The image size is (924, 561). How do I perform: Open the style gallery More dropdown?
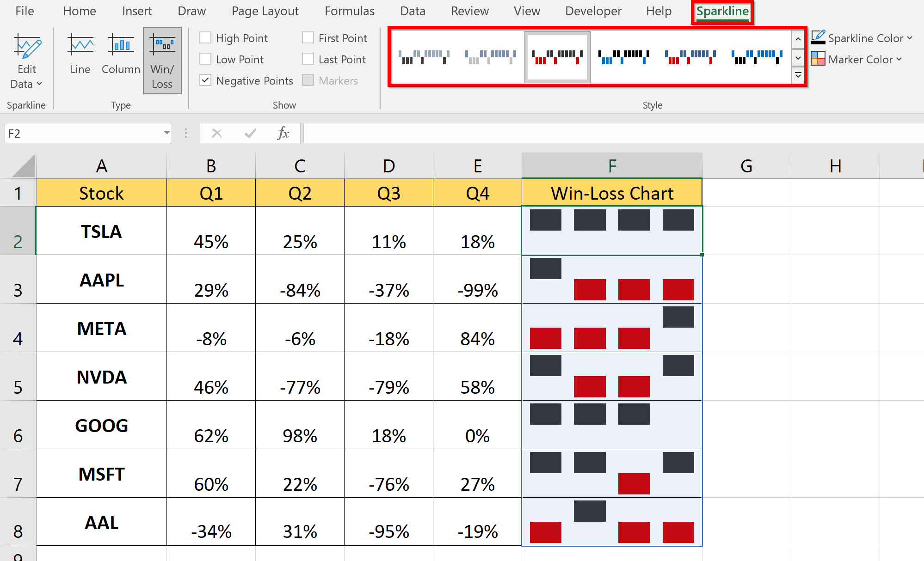click(x=798, y=75)
